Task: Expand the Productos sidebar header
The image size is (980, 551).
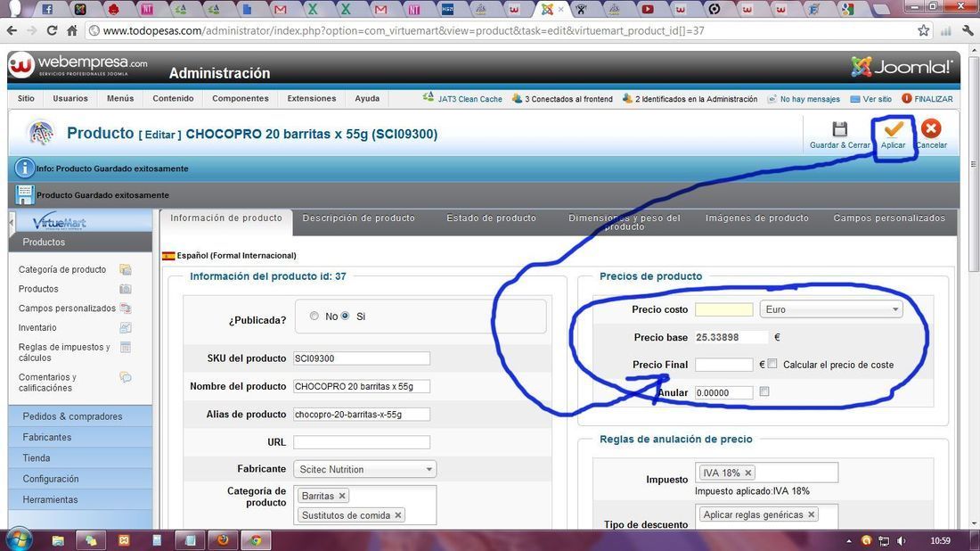Action: tap(80, 242)
